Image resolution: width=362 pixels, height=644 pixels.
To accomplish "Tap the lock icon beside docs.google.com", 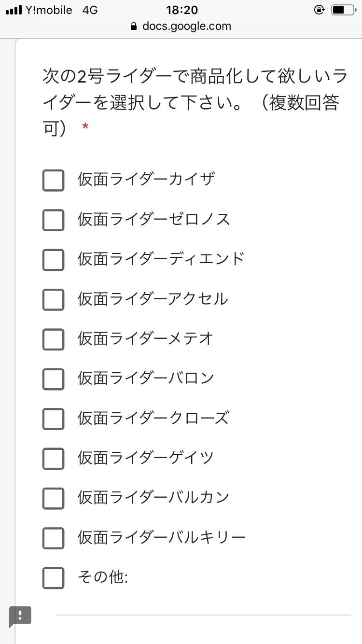I will pos(135,27).
